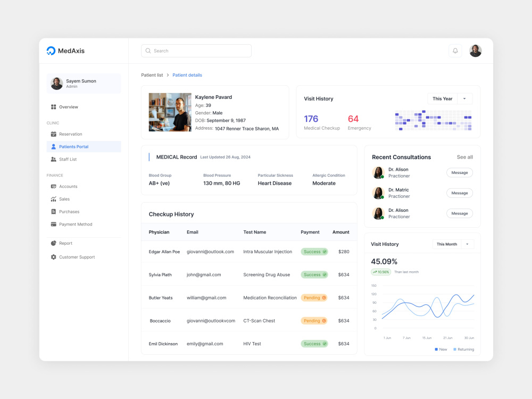Select the Customer Support gear icon
Screen dimensions: 532x399
pos(53,257)
